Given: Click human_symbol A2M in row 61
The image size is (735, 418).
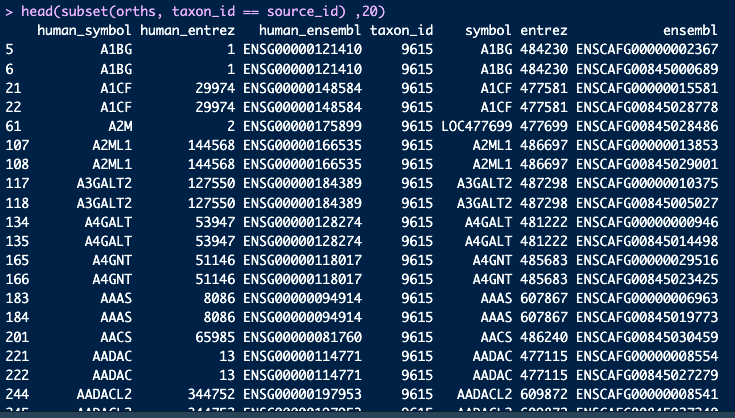Looking at the screenshot, I should (120, 126).
